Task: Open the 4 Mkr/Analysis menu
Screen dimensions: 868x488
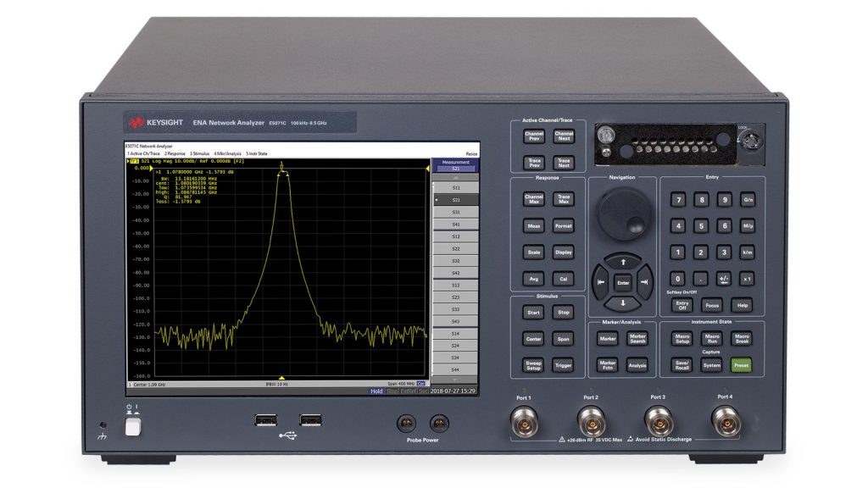Action: [x=227, y=154]
